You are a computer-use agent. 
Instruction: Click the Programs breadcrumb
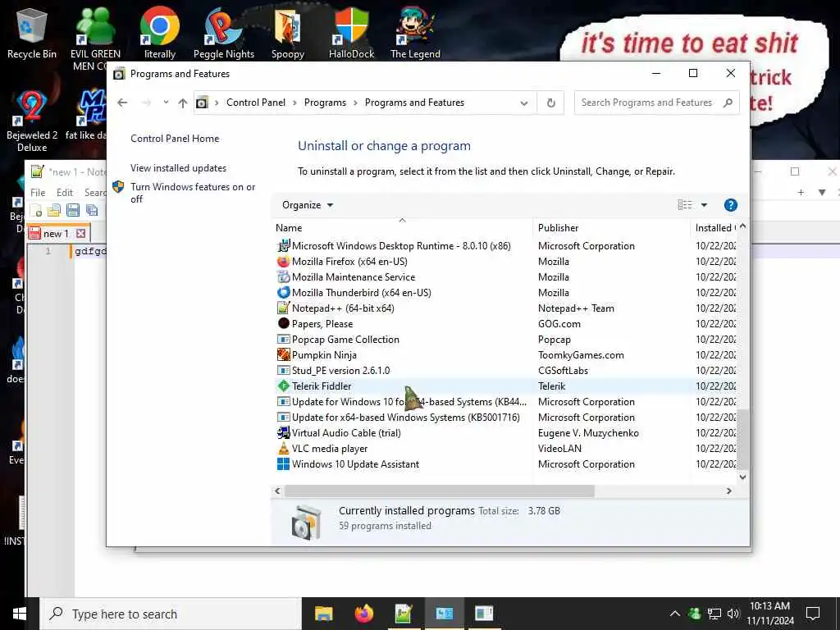[x=325, y=103]
